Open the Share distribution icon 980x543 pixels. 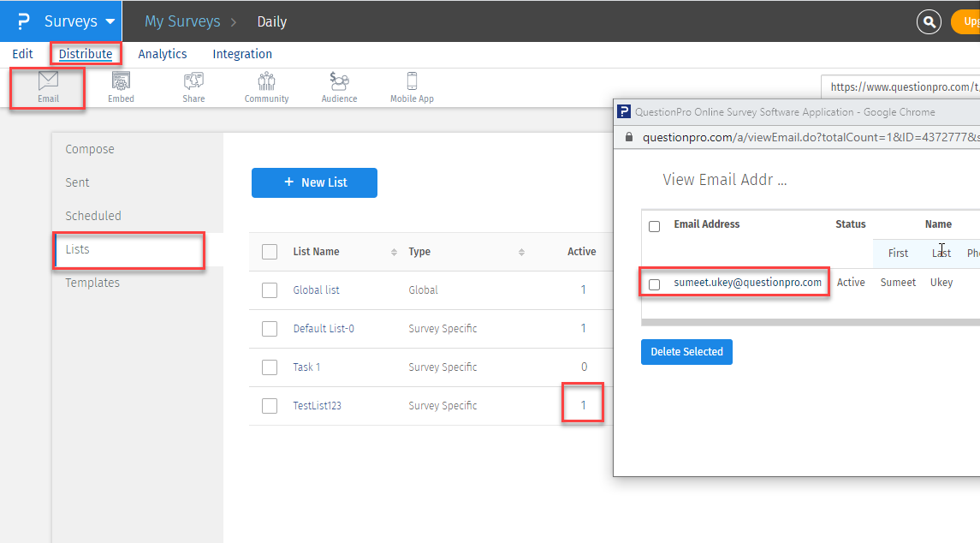click(193, 82)
